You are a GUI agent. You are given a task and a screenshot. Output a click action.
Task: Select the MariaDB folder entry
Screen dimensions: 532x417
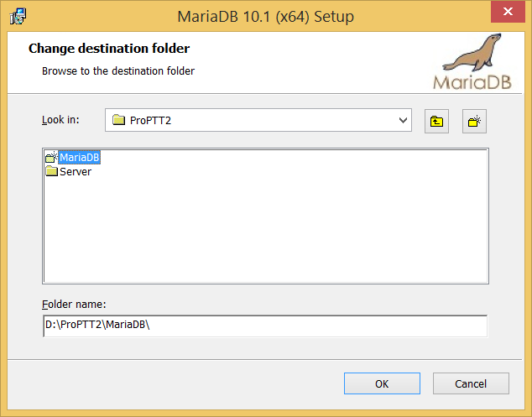(x=80, y=157)
